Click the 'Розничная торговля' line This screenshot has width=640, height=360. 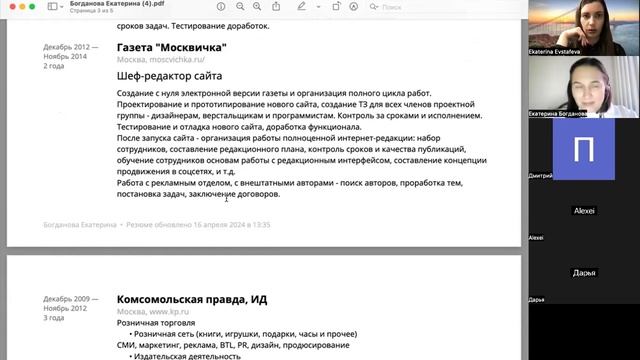pyautogui.click(x=156, y=323)
